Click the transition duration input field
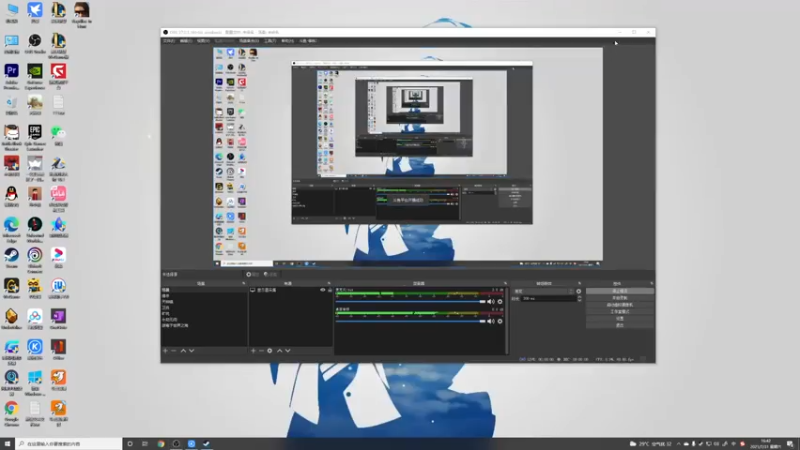This screenshot has width=800, height=450. 548,298
